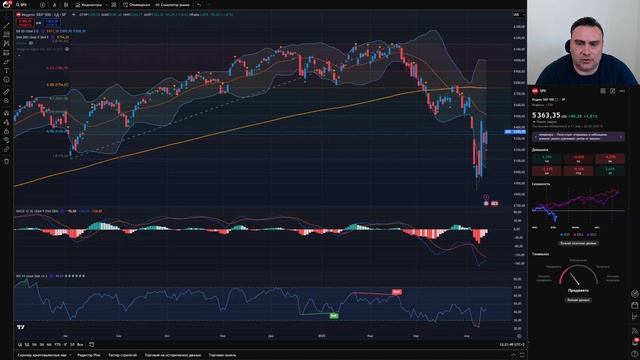Open the chart ideas icon on right sidebar
This screenshot has width=640, height=360.
(635, 317)
